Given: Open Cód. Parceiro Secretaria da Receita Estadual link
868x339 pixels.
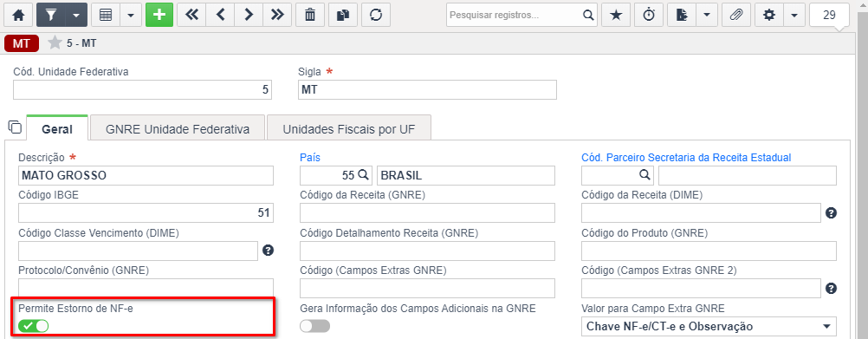Looking at the screenshot, I should click(686, 157).
